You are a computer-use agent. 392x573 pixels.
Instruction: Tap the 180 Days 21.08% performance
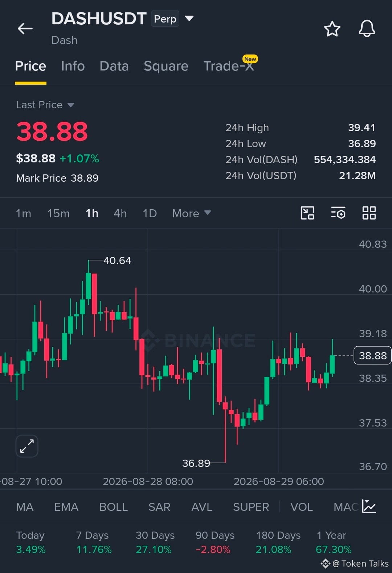tap(278, 542)
